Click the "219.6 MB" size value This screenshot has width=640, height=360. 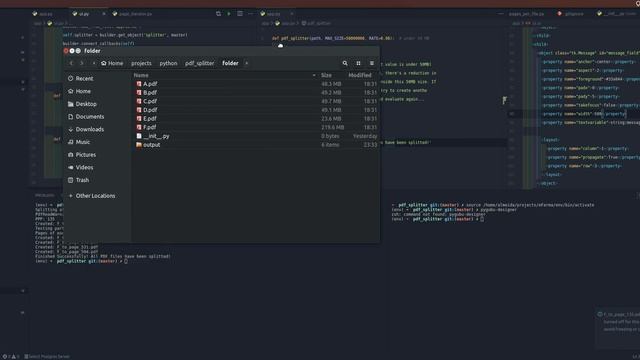tap(332, 127)
